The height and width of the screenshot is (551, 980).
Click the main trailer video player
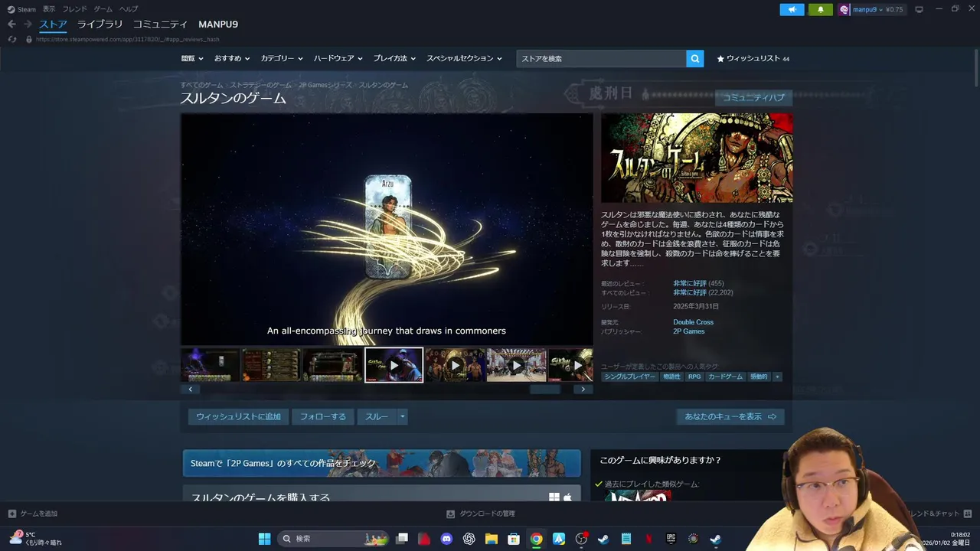(387, 229)
